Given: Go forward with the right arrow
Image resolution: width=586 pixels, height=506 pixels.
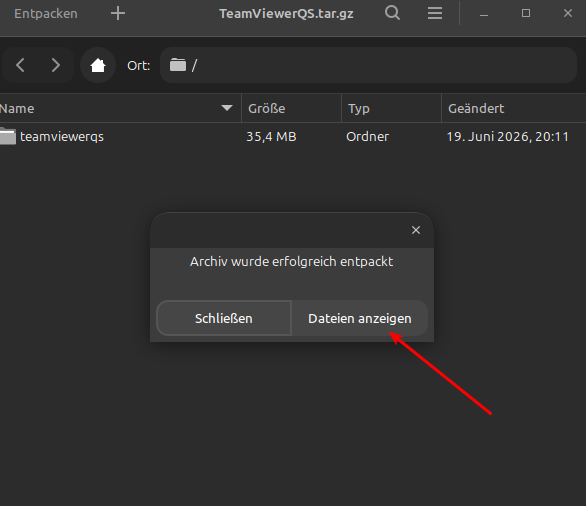Looking at the screenshot, I should 56,65.
